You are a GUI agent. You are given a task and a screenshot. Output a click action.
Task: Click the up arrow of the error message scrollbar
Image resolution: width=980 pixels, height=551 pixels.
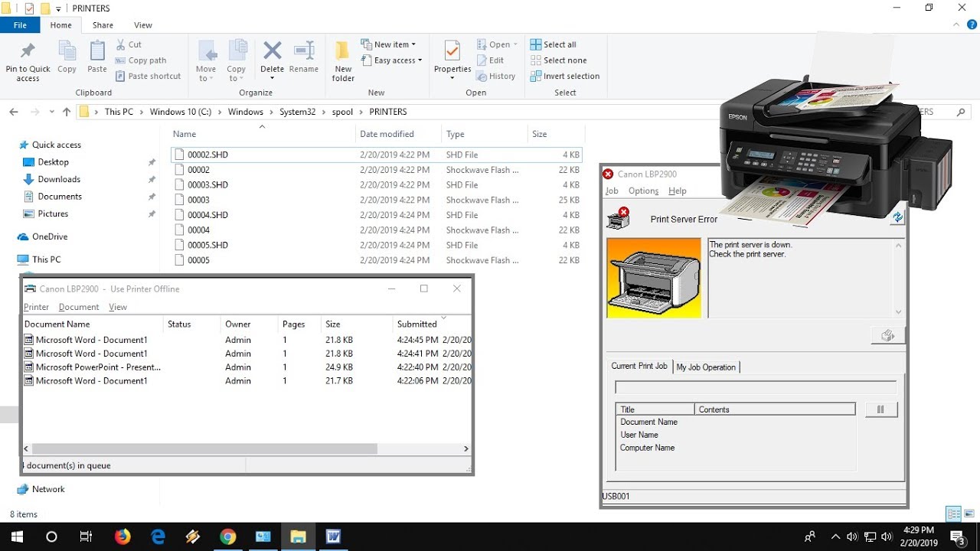[x=899, y=245]
